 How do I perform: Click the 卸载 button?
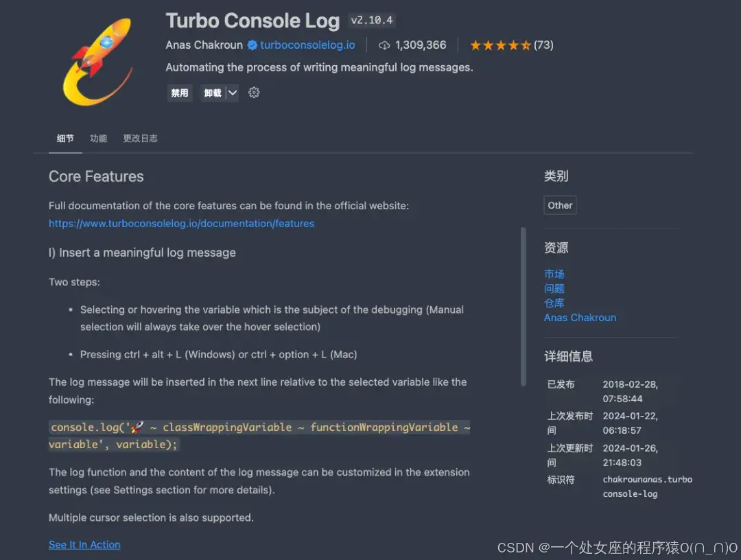[x=213, y=93]
